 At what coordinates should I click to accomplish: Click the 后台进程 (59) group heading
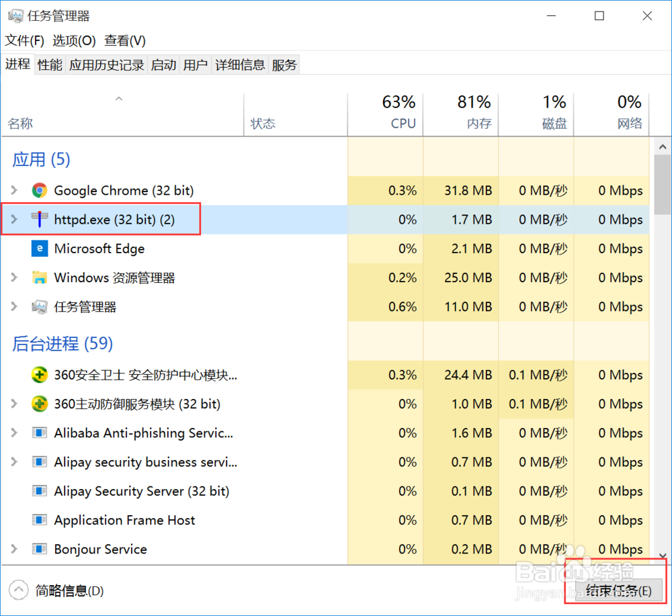62,343
